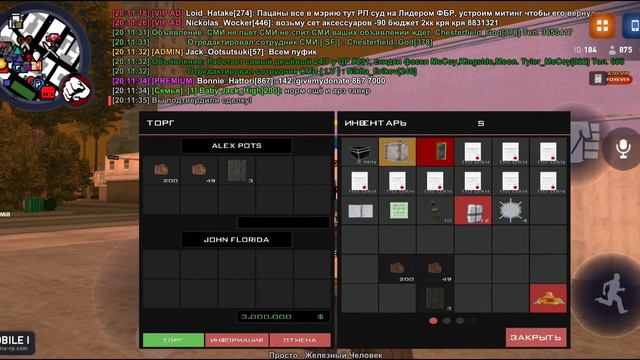Click the black money field under ALEX POTS slots

[283, 222]
